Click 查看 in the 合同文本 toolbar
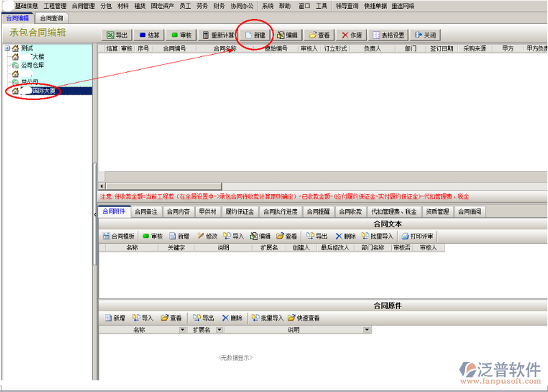The image size is (548, 392). click(x=286, y=236)
